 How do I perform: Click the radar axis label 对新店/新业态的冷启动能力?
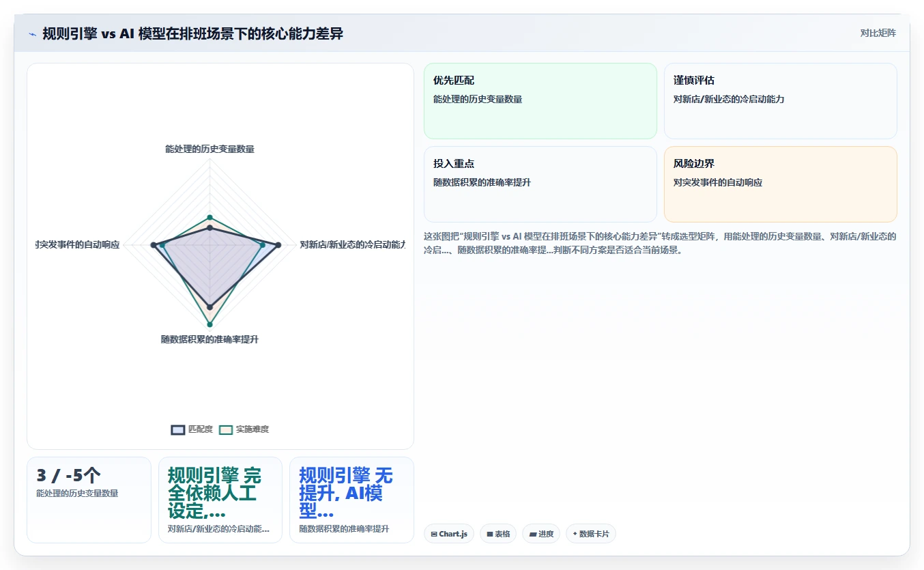coord(352,244)
